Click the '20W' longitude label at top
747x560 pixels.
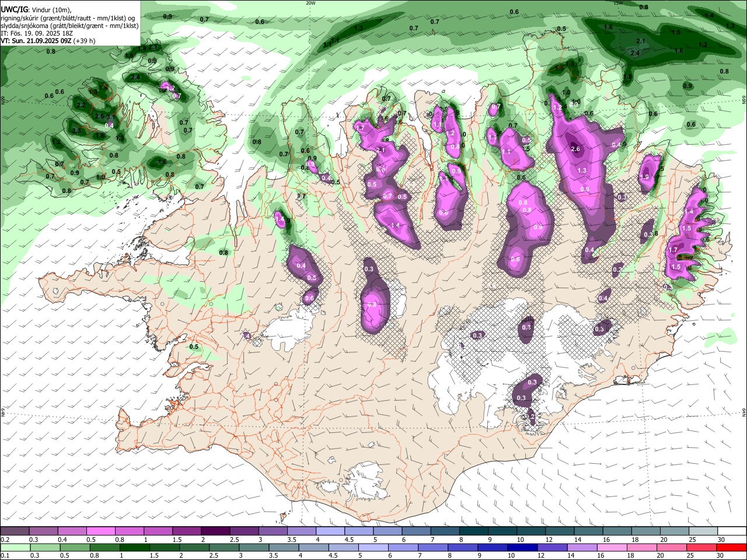(310, 2)
